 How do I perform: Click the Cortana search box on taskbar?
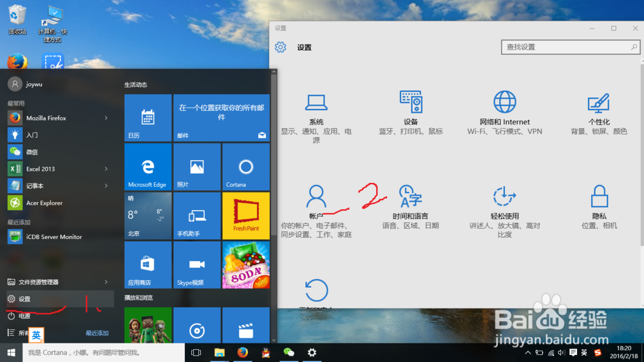(104, 352)
